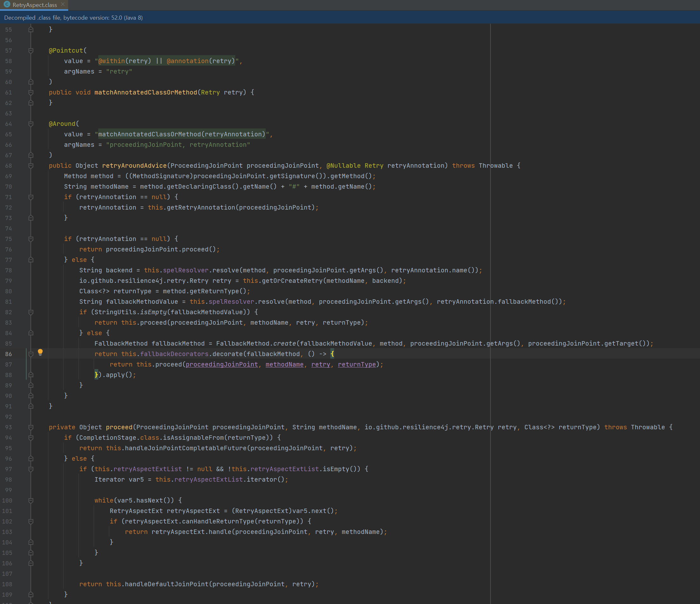700x604 pixels.
Task: Collapse the @Around annotation fold marker
Action: 31,124
